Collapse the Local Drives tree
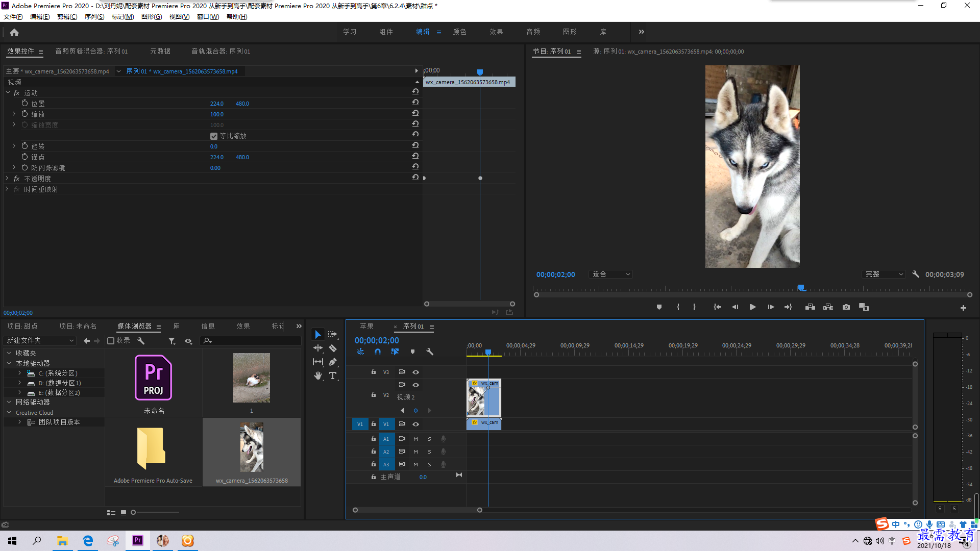 [9, 363]
